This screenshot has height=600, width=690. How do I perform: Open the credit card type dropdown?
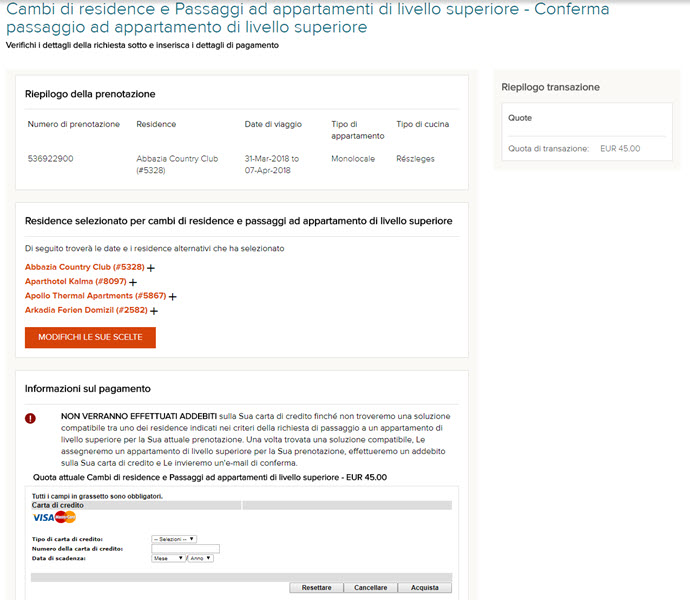(x=174, y=539)
